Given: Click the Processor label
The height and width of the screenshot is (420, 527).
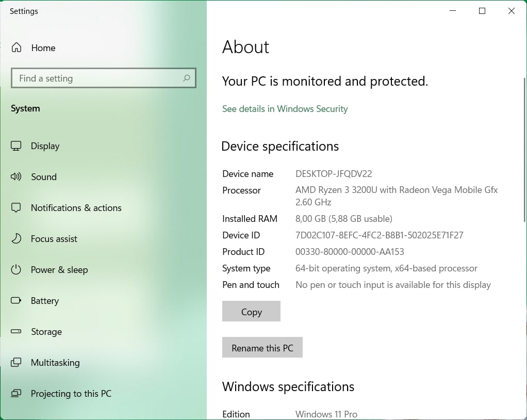Looking at the screenshot, I should pyautogui.click(x=241, y=190).
